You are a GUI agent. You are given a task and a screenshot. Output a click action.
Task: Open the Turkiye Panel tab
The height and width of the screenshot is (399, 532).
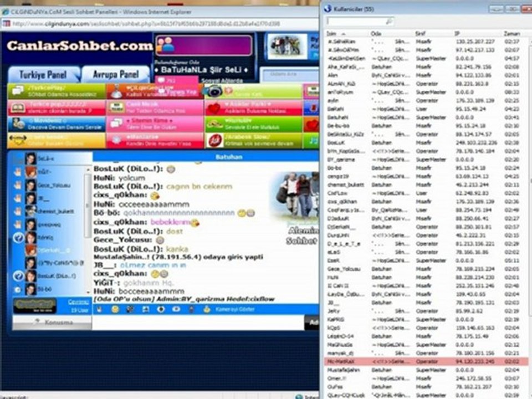coord(43,75)
